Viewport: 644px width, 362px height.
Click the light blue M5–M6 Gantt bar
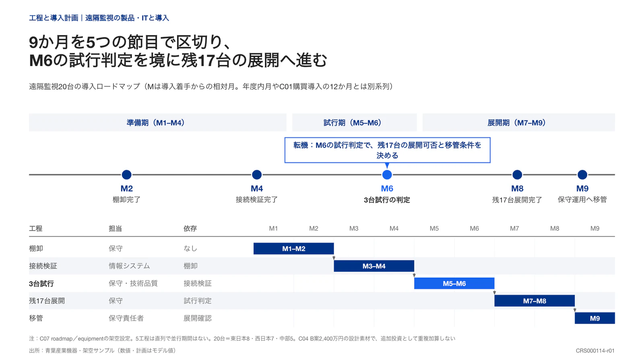(x=454, y=284)
